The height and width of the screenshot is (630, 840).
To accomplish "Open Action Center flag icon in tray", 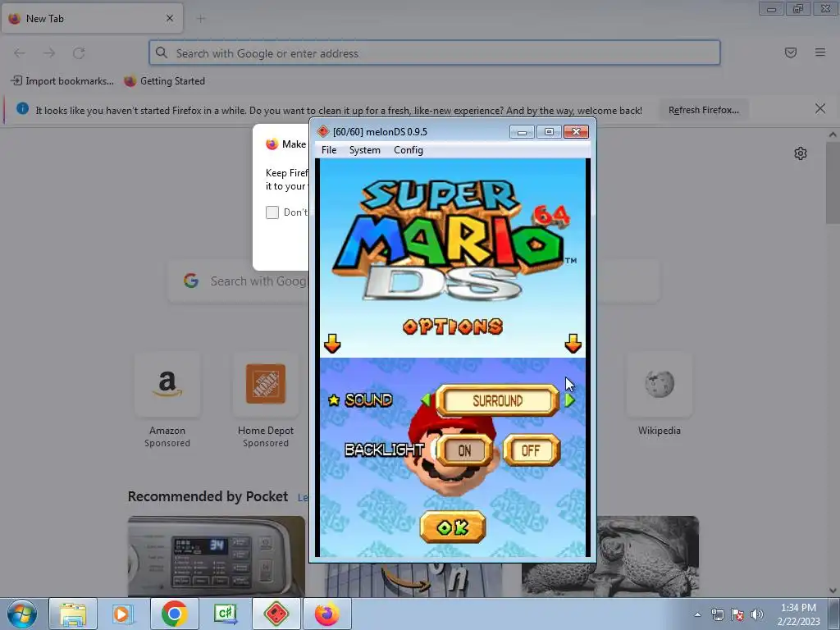I will (737, 614).
